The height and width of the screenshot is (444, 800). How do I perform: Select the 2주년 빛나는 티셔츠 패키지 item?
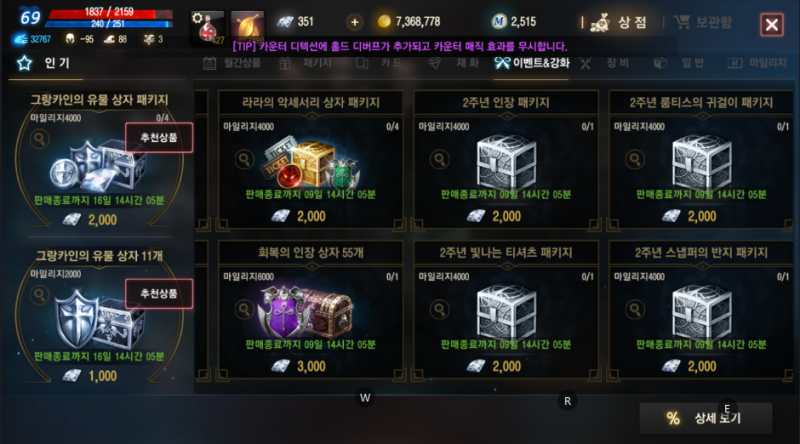pyautogui.click(x=506, y=311)
